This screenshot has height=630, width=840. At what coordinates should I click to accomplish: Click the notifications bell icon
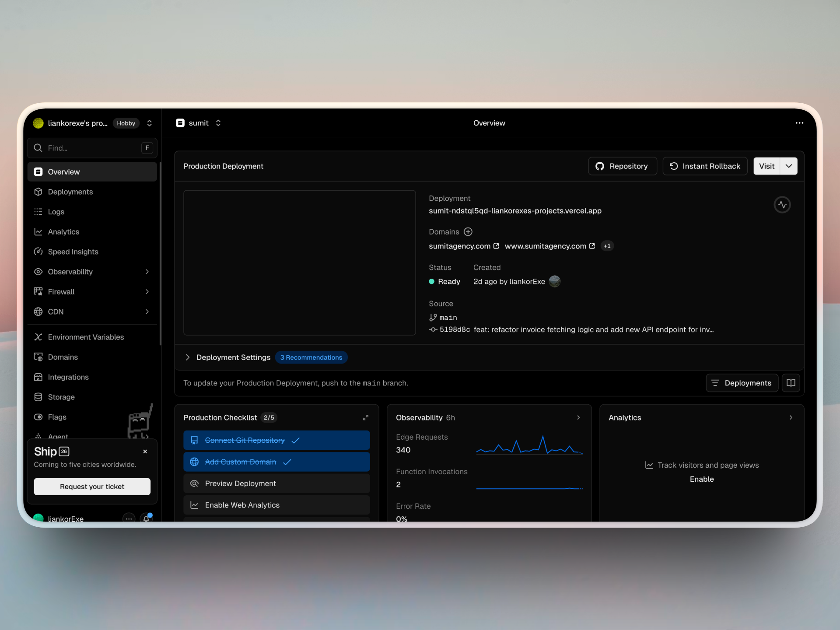[x=147, y=518]
